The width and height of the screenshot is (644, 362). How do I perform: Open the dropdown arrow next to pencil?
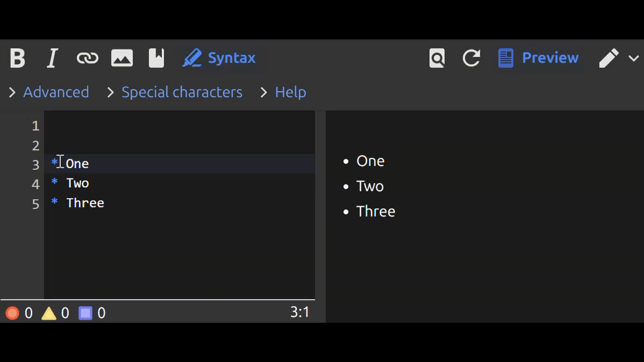pyautogui.click(x=633, y=58)
